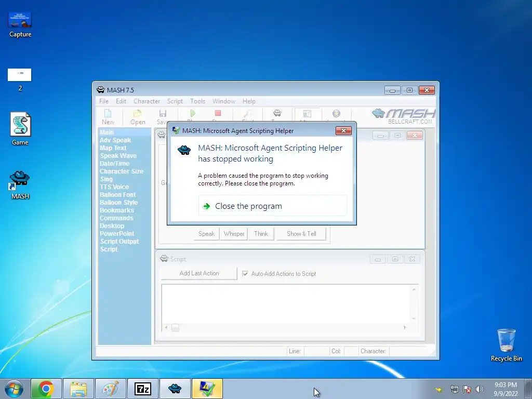The image size is (532, 399).
Task: Open the Capture desktop icon
Action: [20, 24]
